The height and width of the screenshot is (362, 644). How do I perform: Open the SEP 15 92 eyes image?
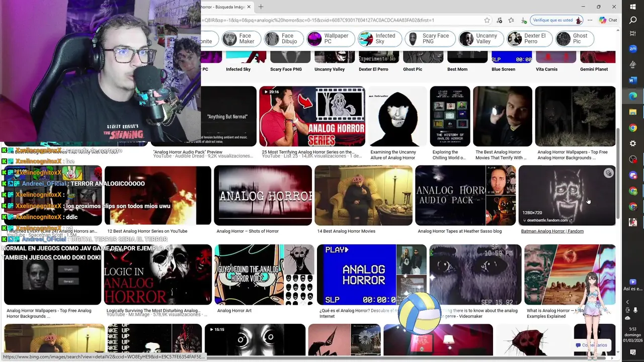point(475,275)
